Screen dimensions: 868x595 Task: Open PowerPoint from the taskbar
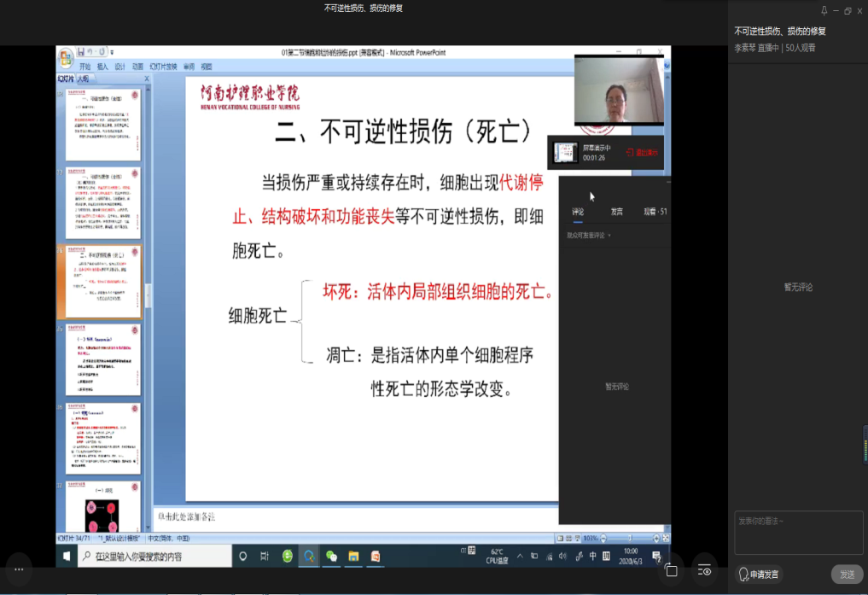(375, 556)
